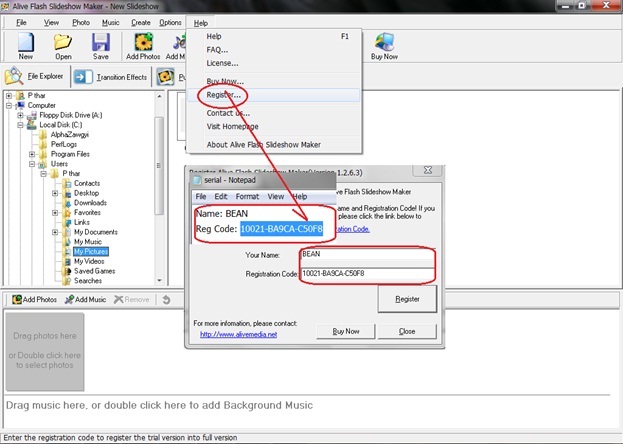Expand the Program Files folder node
This screenshot has height=444, width=623.
coord(32,154)
